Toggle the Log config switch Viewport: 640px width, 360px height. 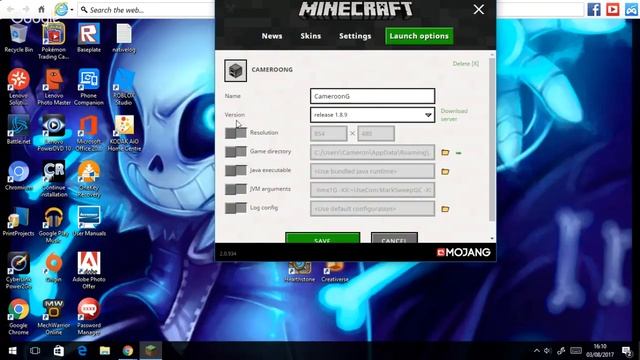coord(236,208)
